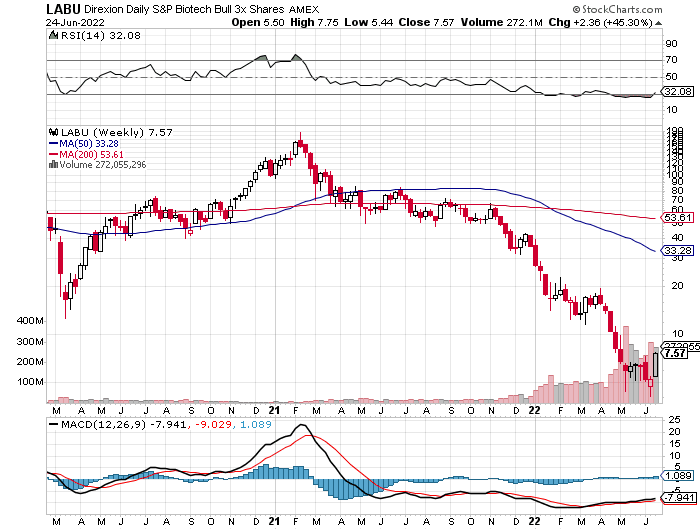Click the 53.61 red price tag on right axis

678,218
